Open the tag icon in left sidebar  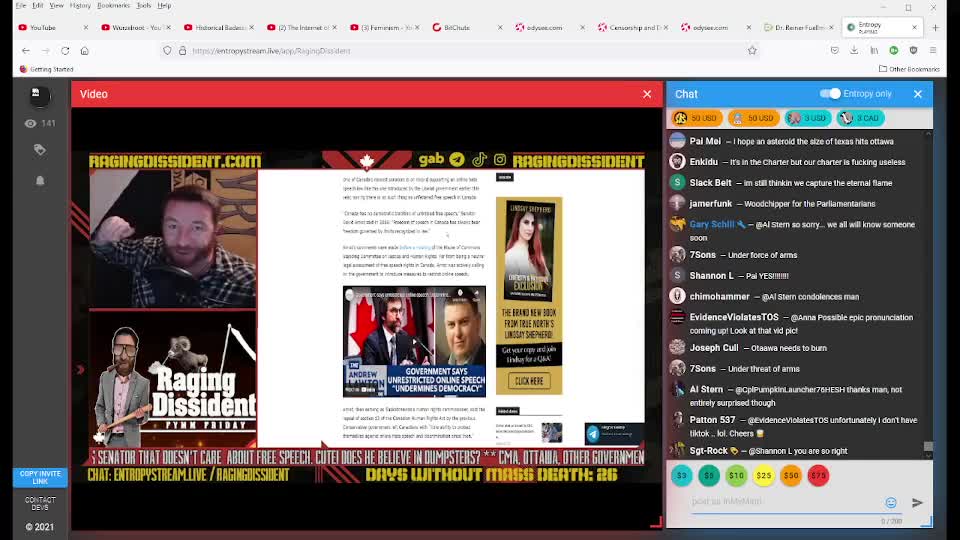click(40, 150)
